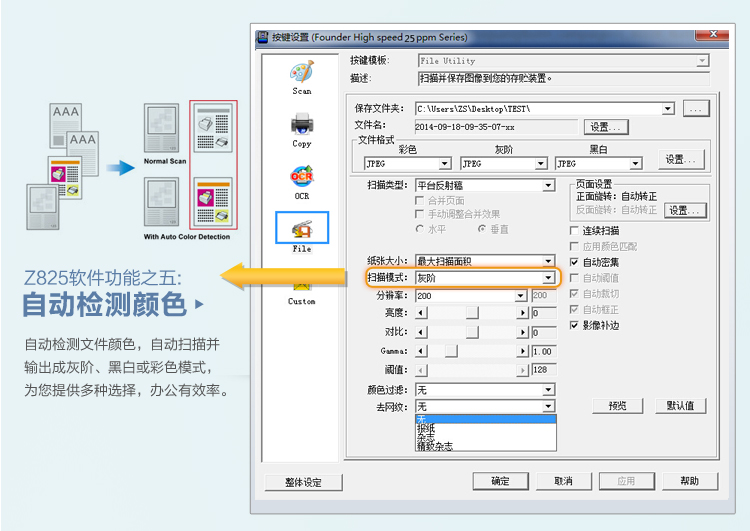
Task: Expand the 分辨率 resolution dropdown
Action: 520,296
